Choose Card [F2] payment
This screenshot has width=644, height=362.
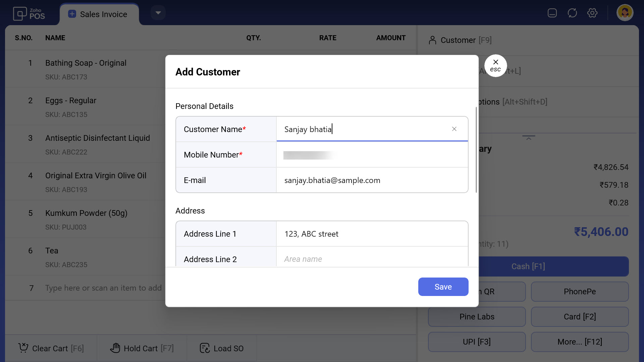tap(580, 317)
